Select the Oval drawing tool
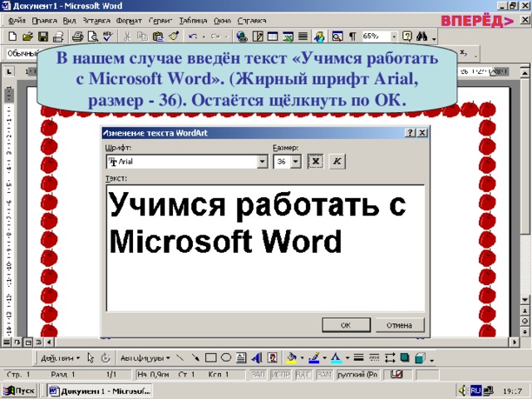The height and width of the screenshot is (399, 532). (x=226, y=357)
